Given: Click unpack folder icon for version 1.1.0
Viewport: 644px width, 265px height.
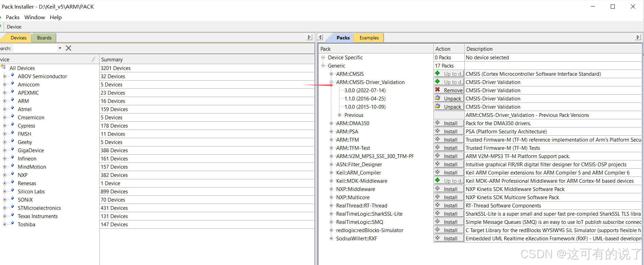Looking at the screenshot, I should [x=438, y=98].
